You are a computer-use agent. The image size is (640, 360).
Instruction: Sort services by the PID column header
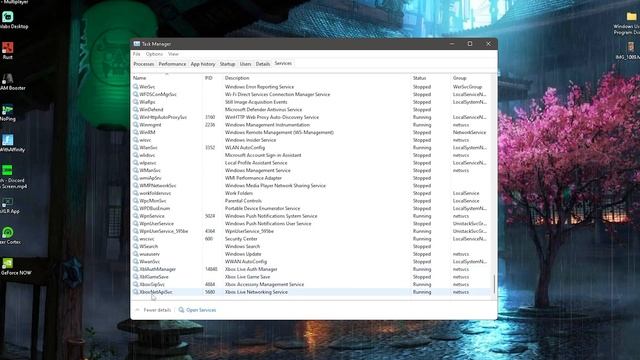(x=212, y=78)
